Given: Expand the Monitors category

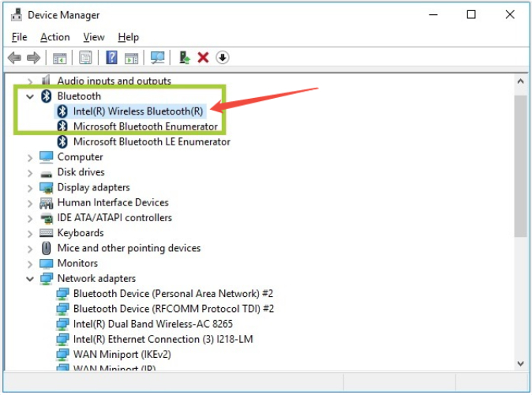Looking at the screenshot, I should pos(30,264).
